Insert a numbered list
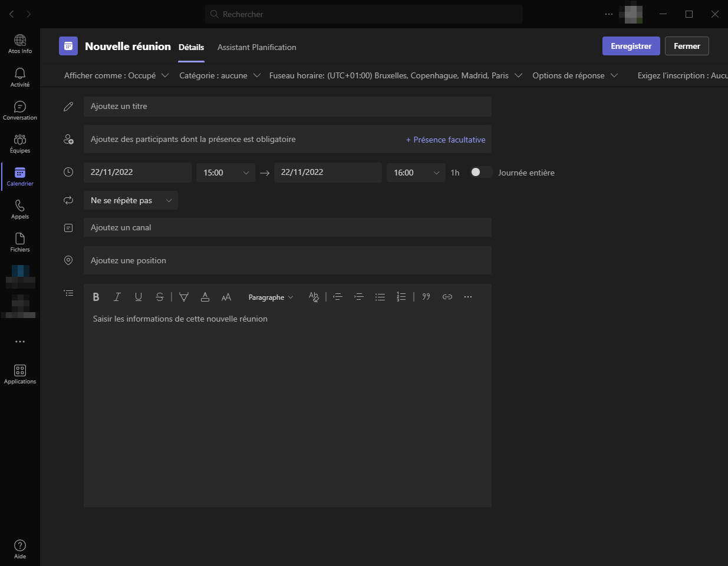 point(401,297)
